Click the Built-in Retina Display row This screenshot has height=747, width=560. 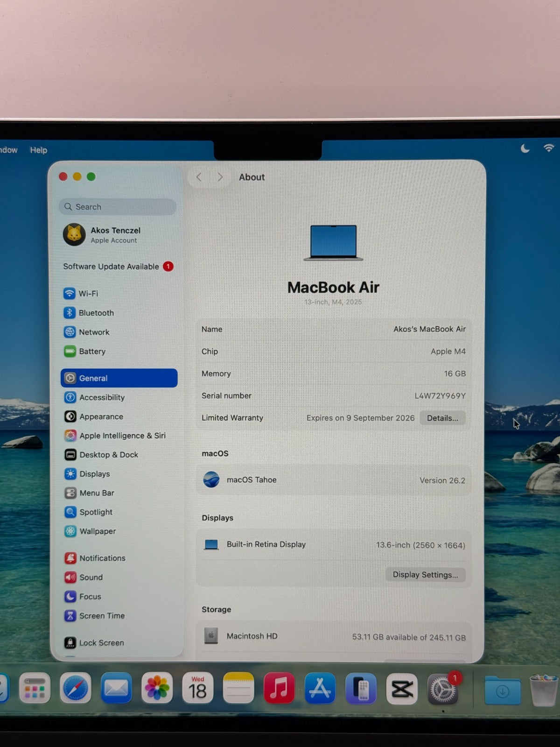tap(333, 544)
